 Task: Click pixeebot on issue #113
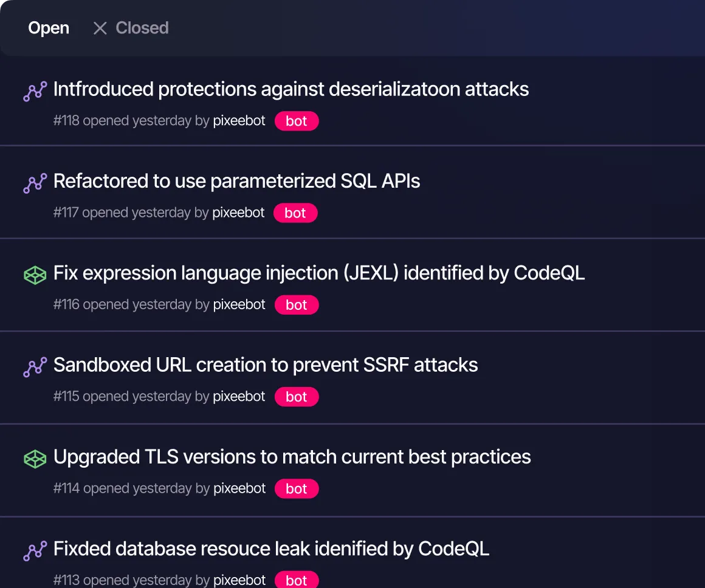[x=238, y=579]
